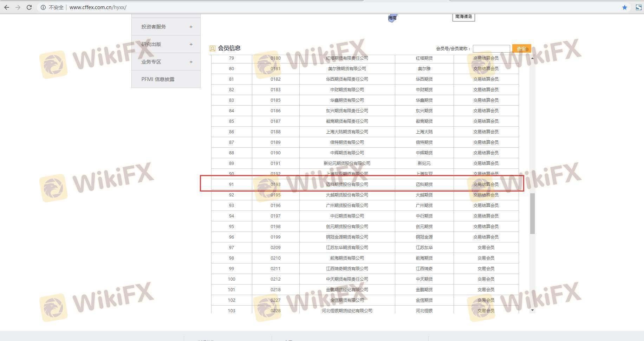The width and height of the screenshot is (644, 341).
Task: Click the table scroll up arrow
Action: click(x=532, y=58)
